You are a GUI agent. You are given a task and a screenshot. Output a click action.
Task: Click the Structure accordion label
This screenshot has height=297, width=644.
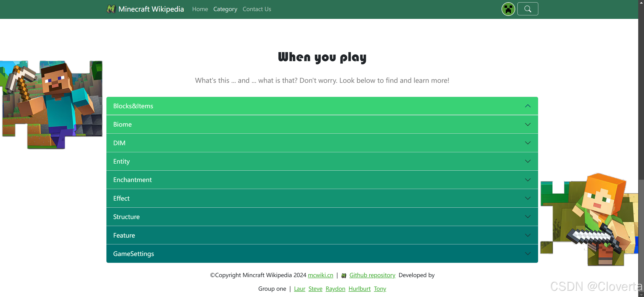(126, 217)
